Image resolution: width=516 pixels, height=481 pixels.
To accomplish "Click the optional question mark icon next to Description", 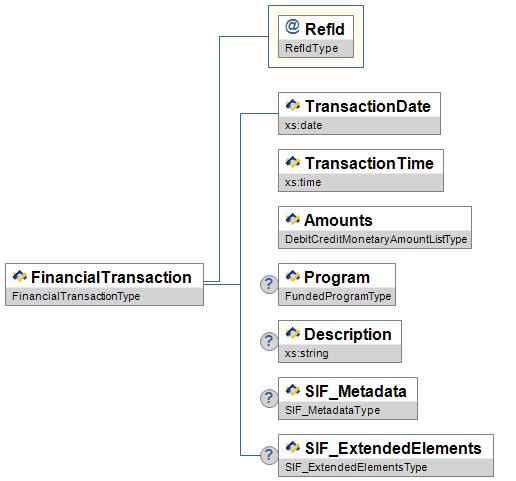I will click(x=269, y=341).
